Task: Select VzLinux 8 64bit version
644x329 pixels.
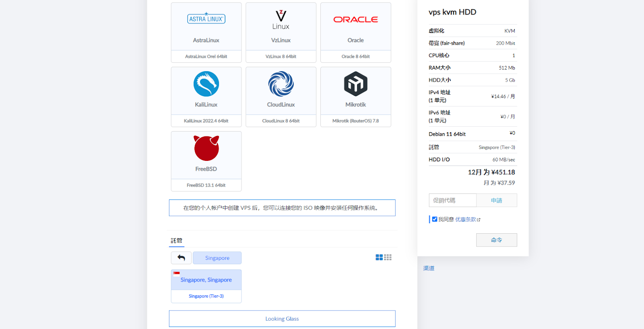Action: (x=281, y=56)
